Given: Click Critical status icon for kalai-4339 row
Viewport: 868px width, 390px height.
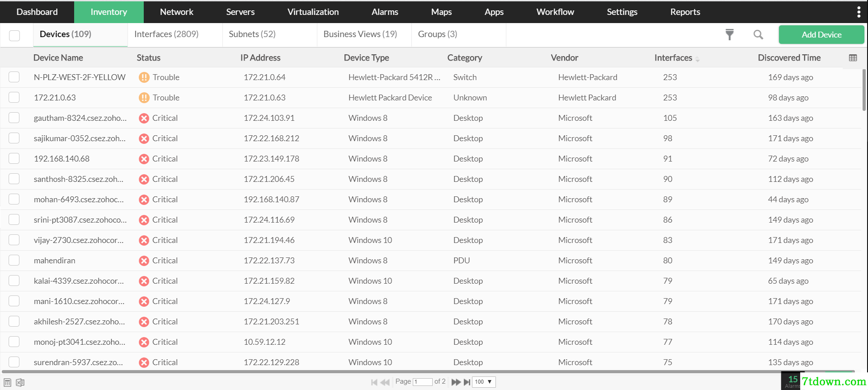Looking at the screenshot, I should click(x=144, y=281).
